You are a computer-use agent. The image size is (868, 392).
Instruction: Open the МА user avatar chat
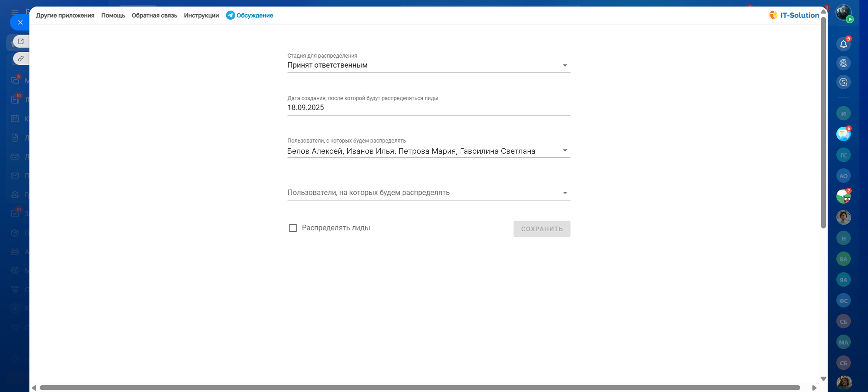[x=843, y=343]
